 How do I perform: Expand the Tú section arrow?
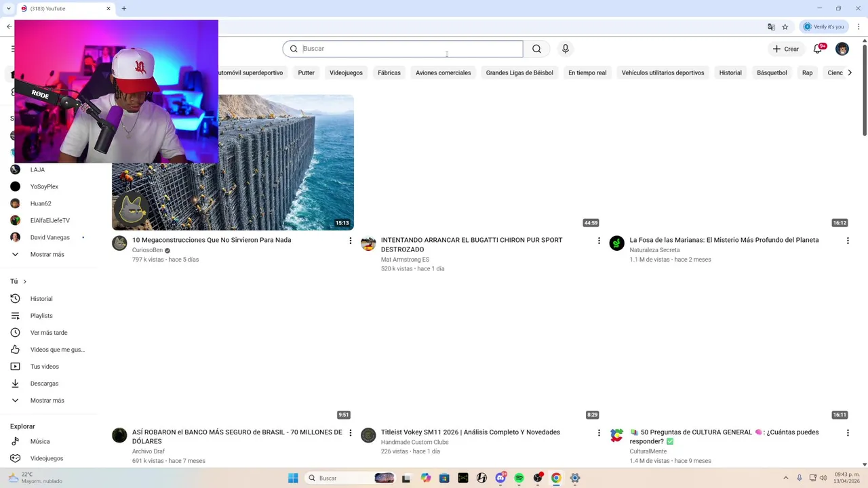point(24,281)
